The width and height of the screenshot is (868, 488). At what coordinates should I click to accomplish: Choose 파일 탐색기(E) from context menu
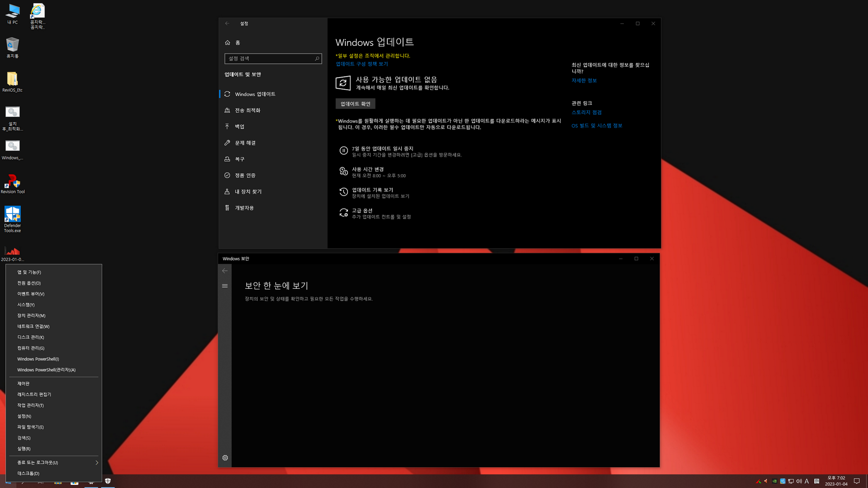click(x=54, y=427)
